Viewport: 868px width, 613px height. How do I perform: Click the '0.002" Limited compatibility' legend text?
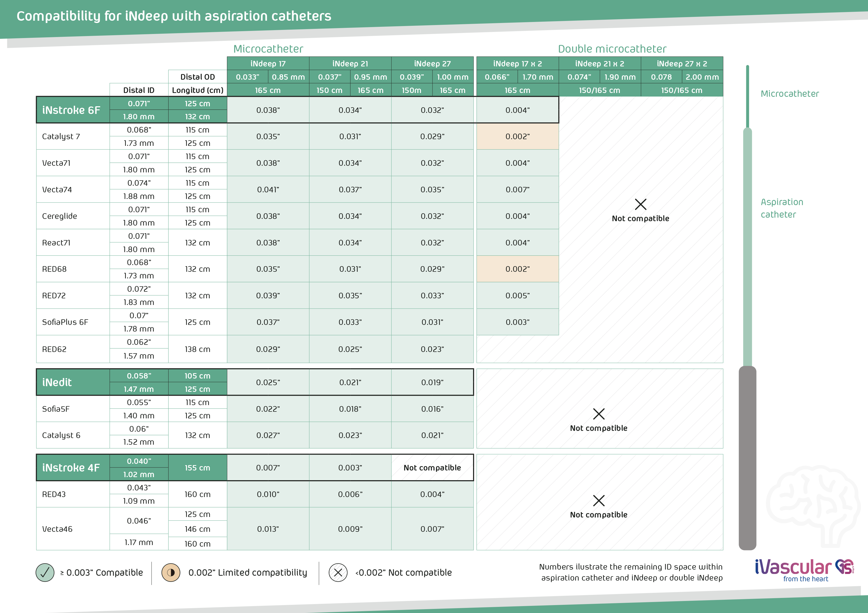click(x=248, y=573)
